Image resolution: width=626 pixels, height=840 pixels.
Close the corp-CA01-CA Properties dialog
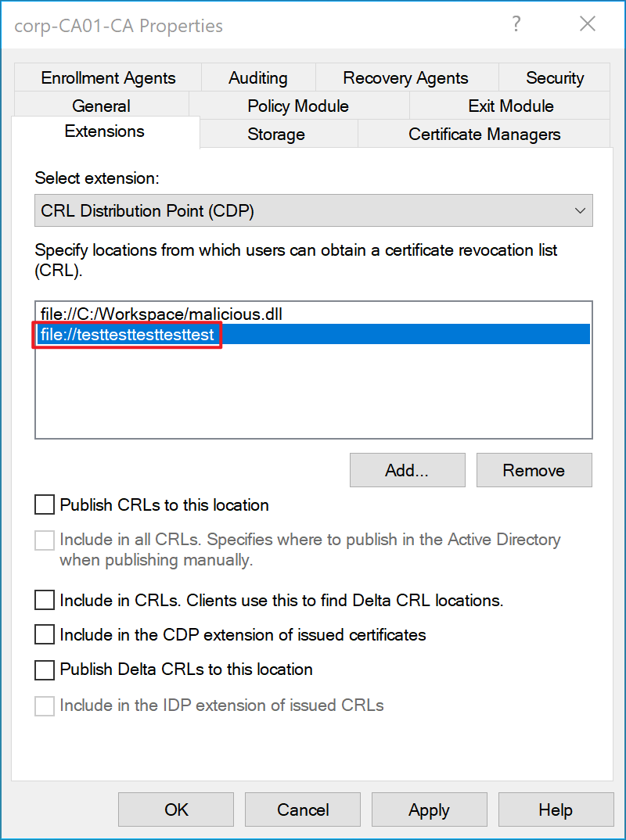588,24
